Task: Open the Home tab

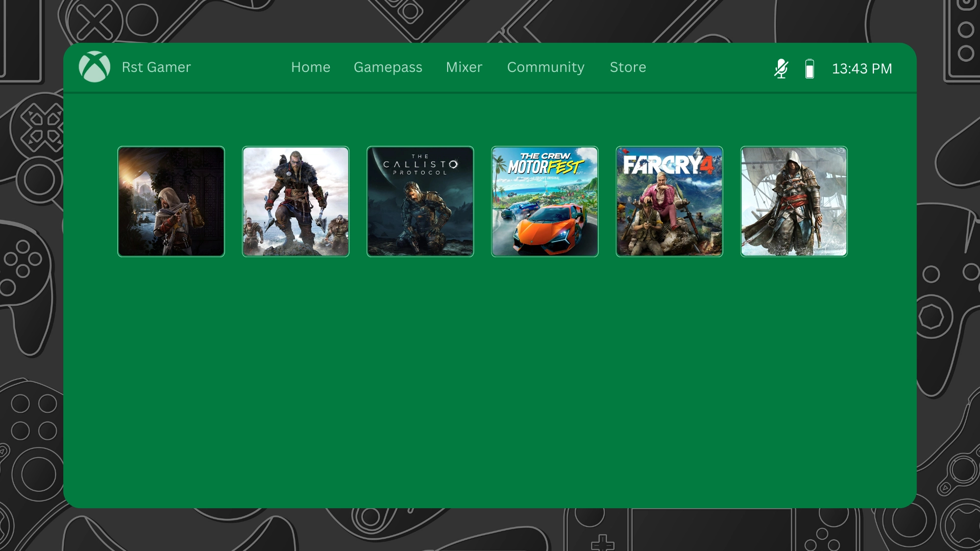Action: pos(310,67)
